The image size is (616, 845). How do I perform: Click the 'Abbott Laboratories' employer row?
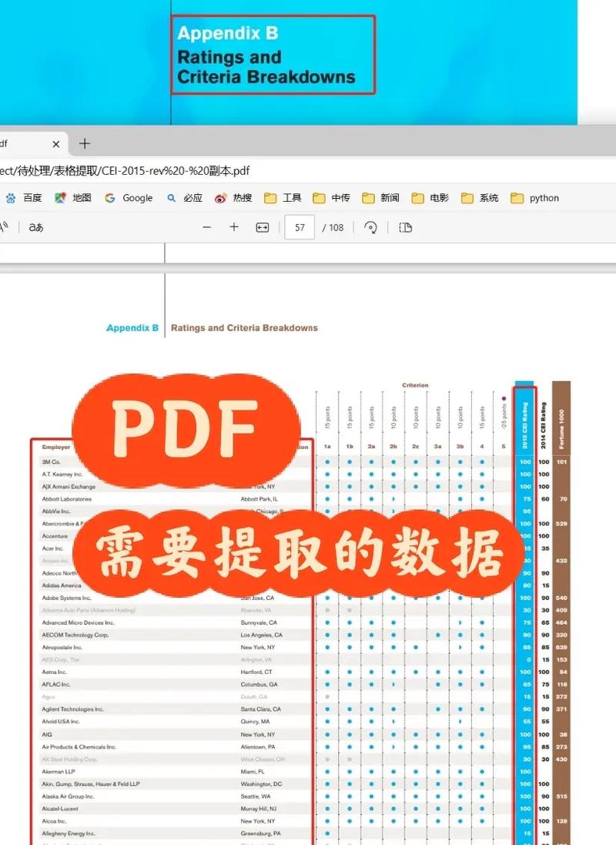(x=67, y=499)
